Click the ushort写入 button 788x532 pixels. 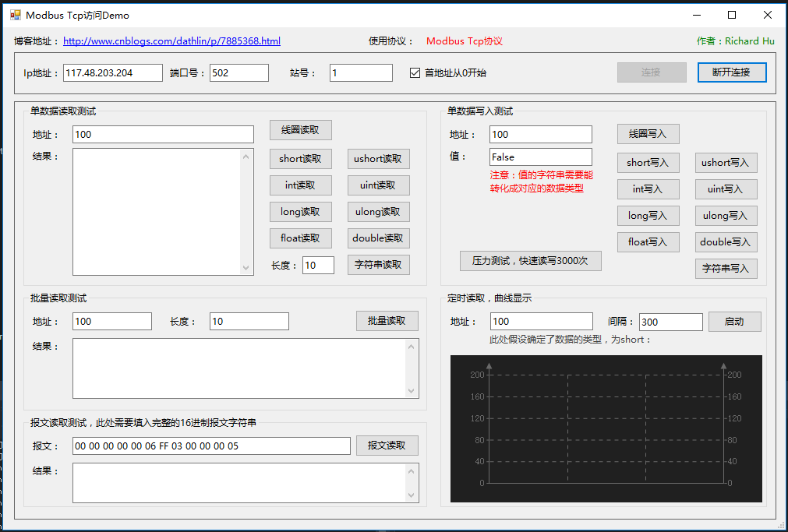click(726, 163)
